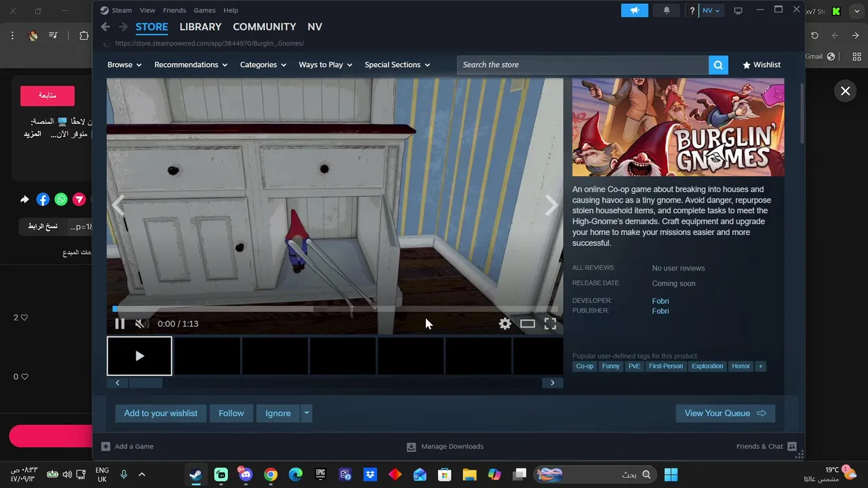Share via WhatsApp in the browser window
This screenshot has height=488, width=868.
click(61, 199)
